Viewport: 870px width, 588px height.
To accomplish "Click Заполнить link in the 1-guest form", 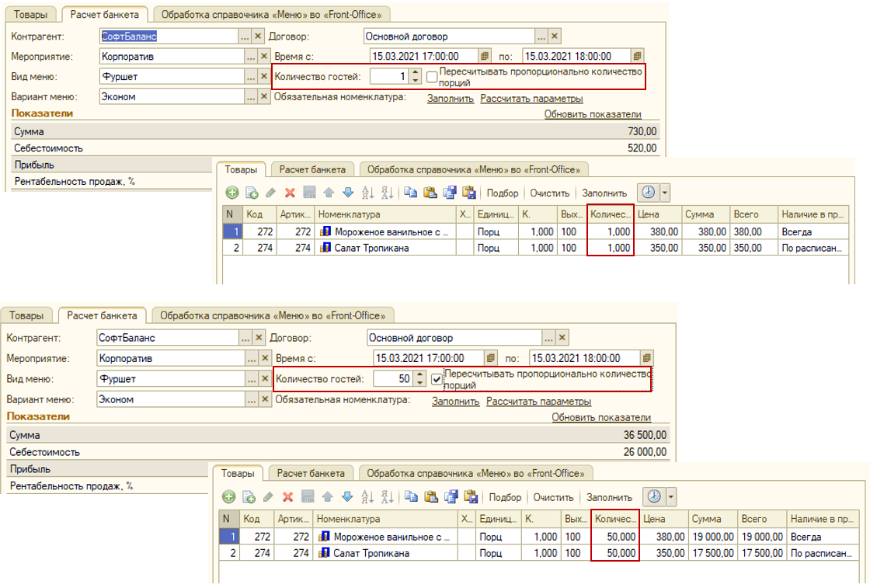I will pyautogui.click(x=450, y=98).
